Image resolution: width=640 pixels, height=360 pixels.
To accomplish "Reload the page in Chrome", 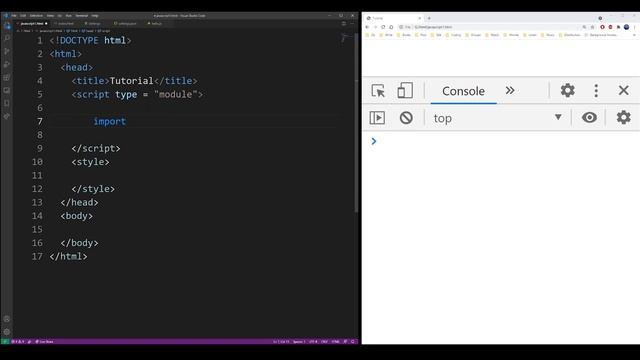I will pyautogui.click(x=383, y=27).
